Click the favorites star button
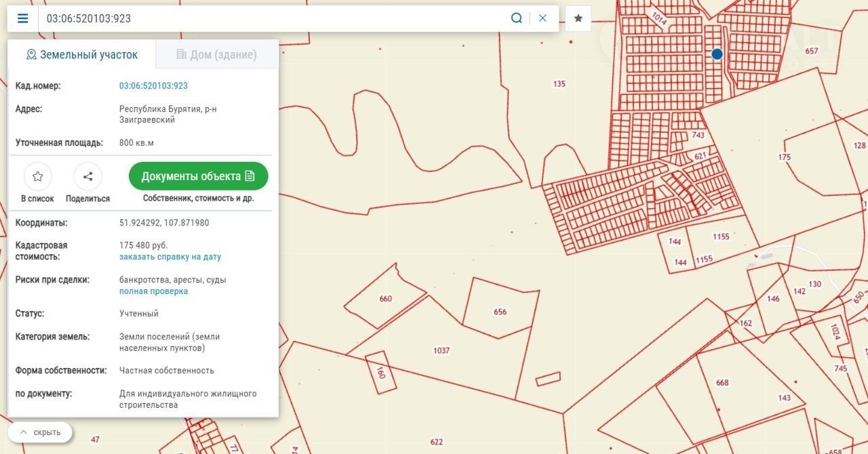Screen dimensions: 868x454 (x=578, y=18)
